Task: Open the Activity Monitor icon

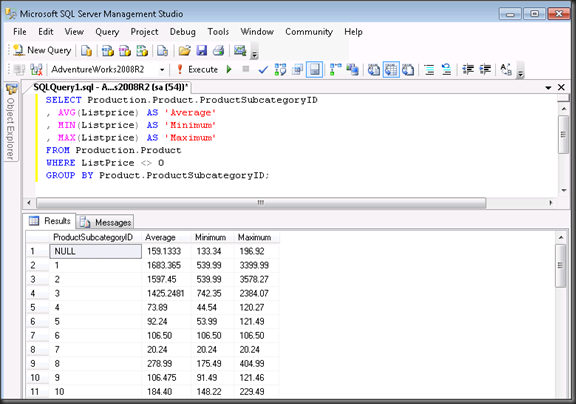Action: coord(240,51)
